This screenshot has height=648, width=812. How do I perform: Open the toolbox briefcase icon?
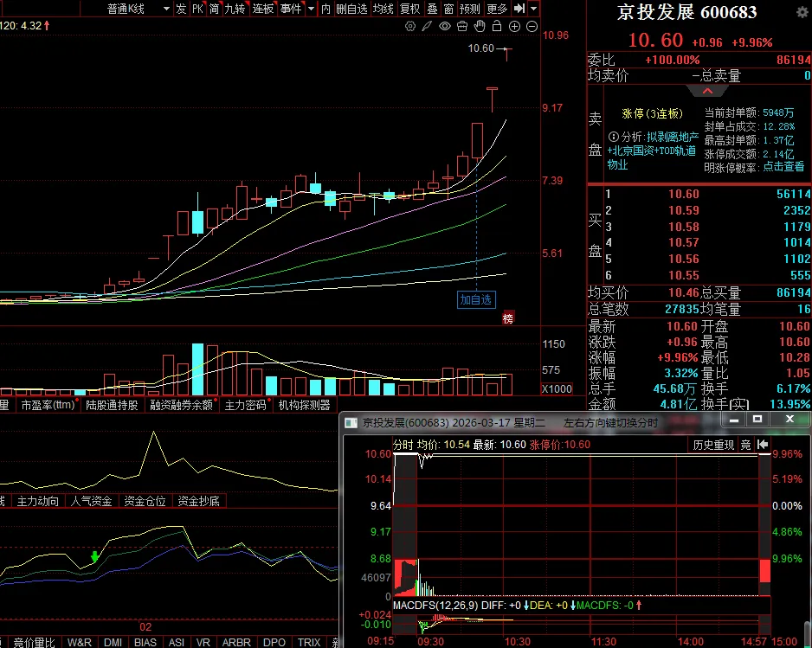click(x=462, y=27)
